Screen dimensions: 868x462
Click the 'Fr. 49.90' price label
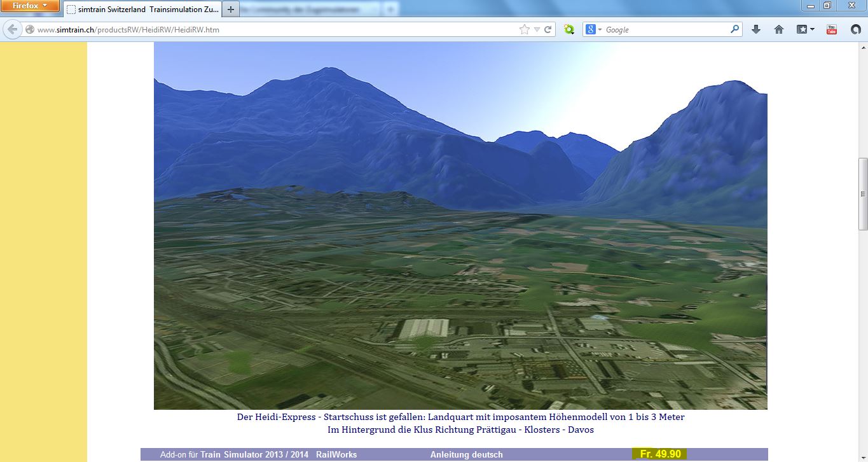pyautogui.click(x=660, y=454)
